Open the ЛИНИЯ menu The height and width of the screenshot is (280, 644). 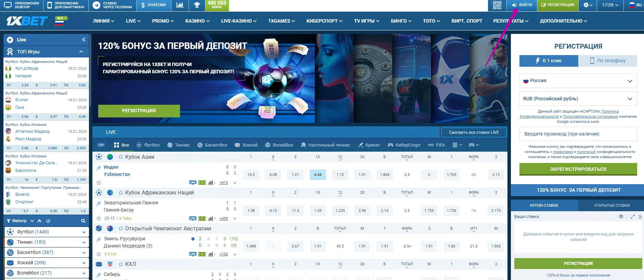pos(104,21)
